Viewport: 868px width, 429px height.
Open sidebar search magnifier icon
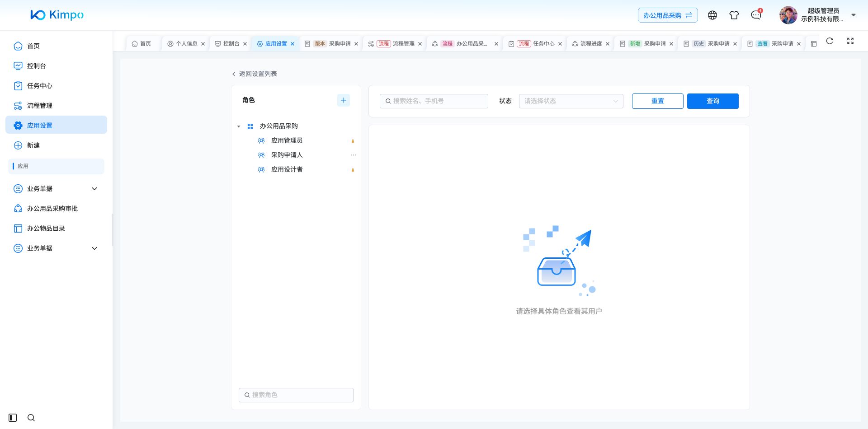coord(31,418)
